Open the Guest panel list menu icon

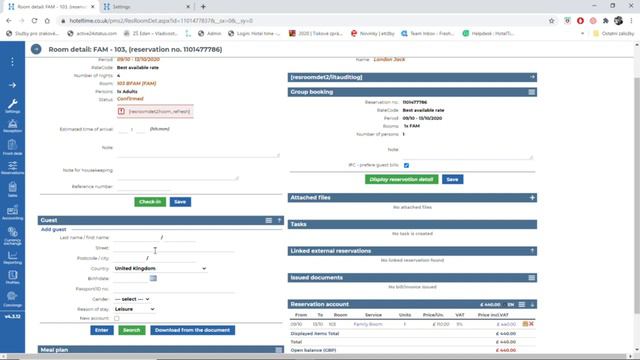(x=269, y=220)
